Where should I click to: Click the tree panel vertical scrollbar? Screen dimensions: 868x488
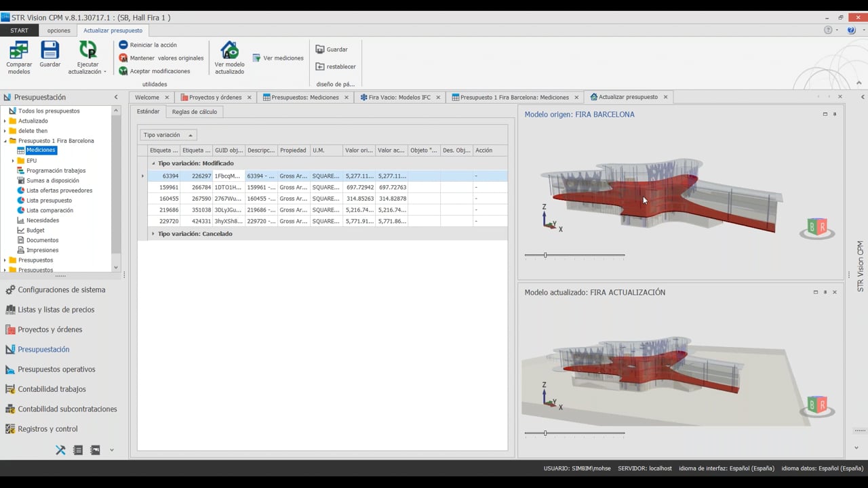(116, 188)
